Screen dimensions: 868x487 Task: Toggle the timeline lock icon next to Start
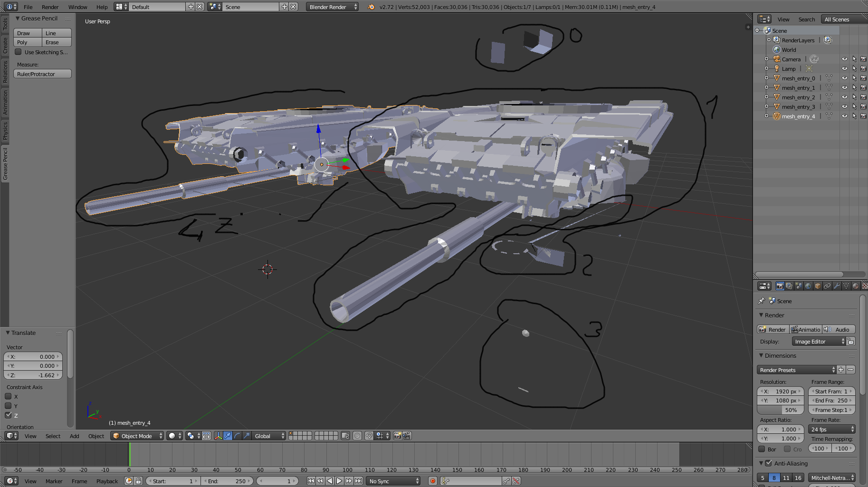click(138, 481)
